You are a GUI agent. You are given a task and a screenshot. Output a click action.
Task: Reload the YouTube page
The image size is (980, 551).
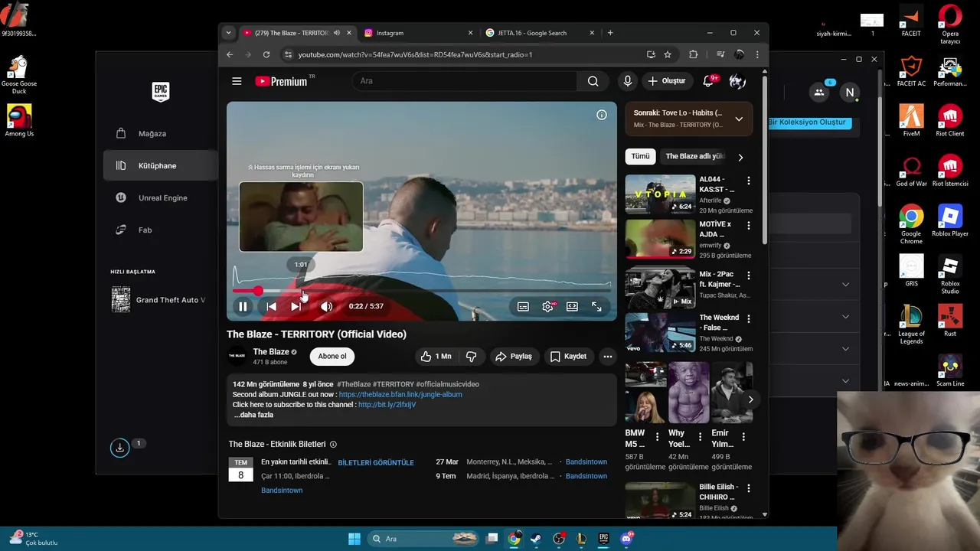click(x=266, y=54)
